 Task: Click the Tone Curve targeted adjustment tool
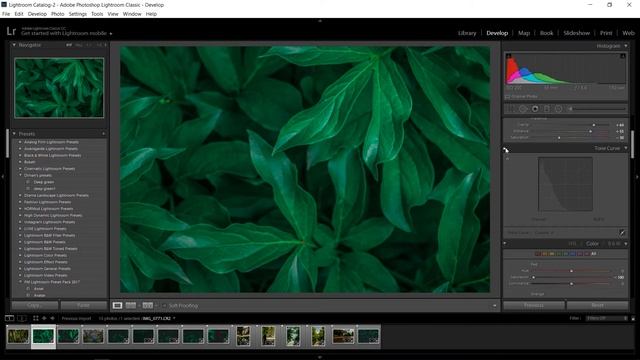tap(507, 158)
